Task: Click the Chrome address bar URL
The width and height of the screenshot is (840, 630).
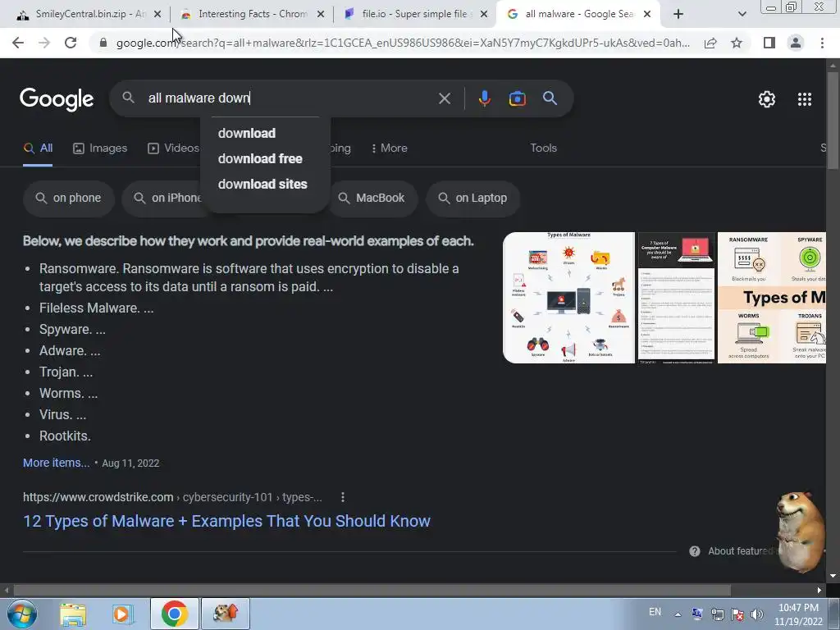Action: (x=403, y=43)
